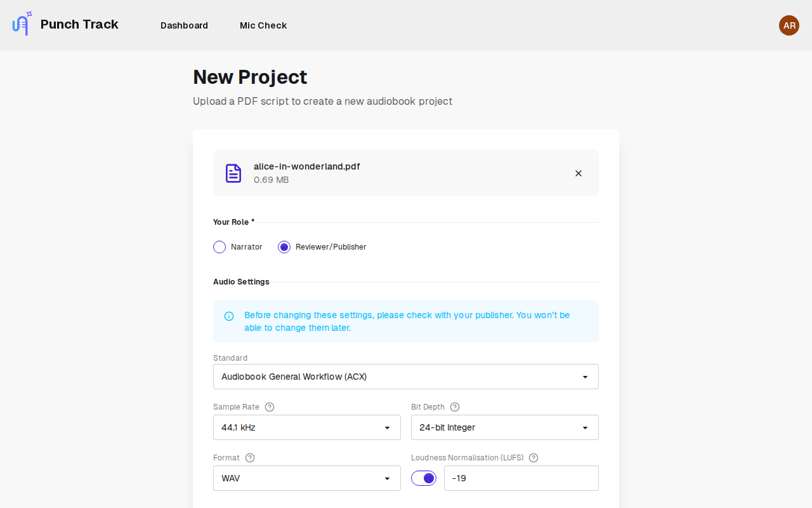Open the Bit Depth dropdown showing 24-bit Integer

pyautogui.click(x=504, y=427)
